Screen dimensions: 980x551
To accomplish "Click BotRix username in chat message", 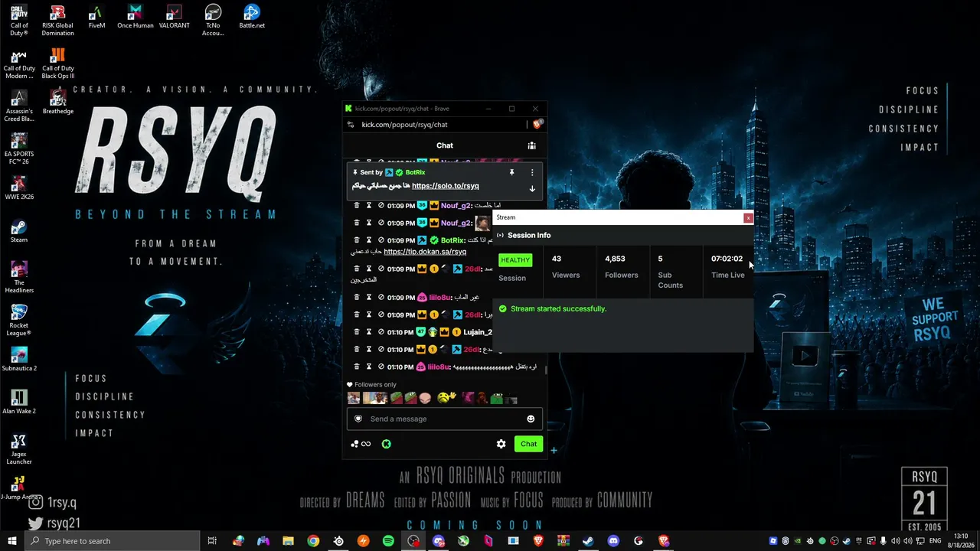I will [452, 240].
